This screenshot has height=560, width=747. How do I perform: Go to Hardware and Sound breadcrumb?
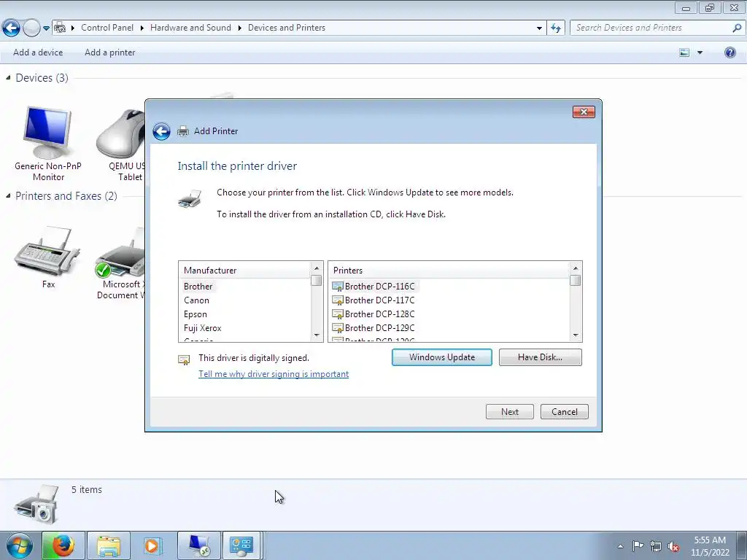point(190,28)
